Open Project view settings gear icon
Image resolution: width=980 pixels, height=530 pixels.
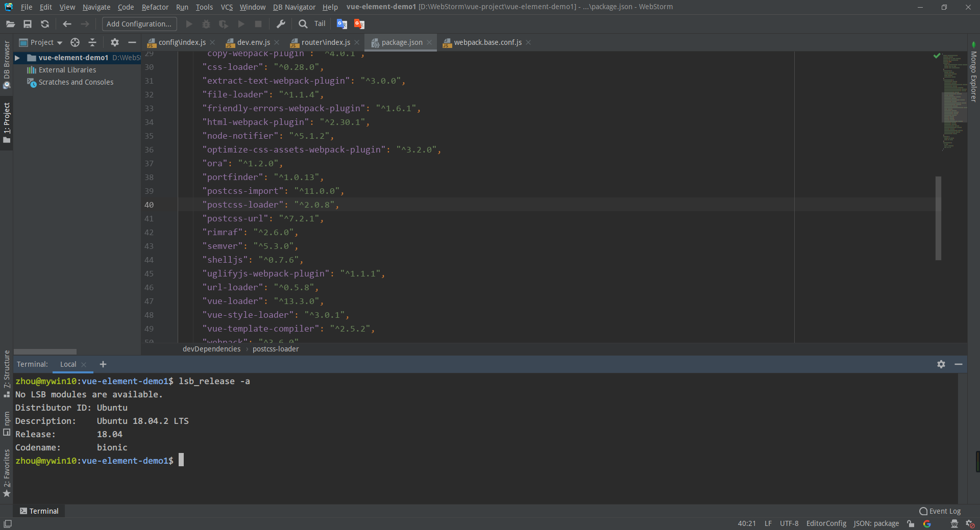point(115,42)
